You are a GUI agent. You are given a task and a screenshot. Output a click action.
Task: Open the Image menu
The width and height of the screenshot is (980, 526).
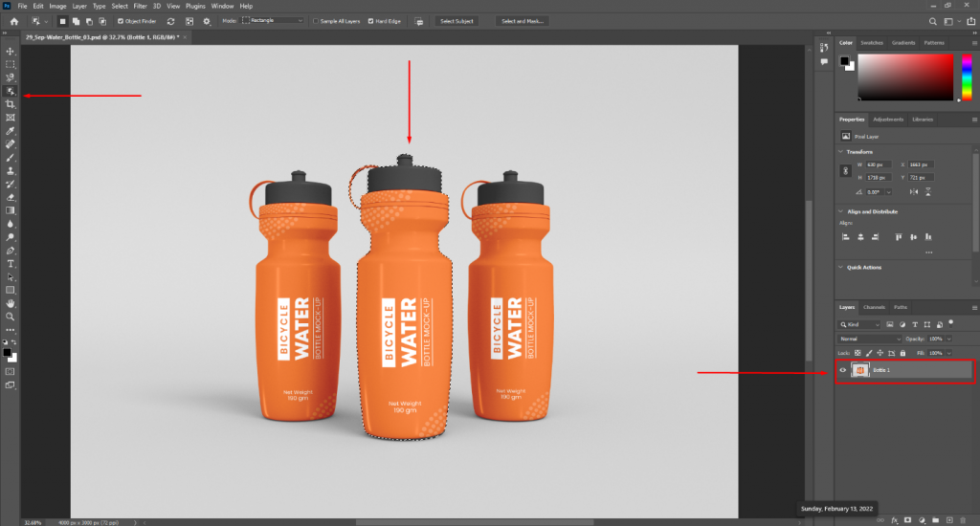pos(57,6)
